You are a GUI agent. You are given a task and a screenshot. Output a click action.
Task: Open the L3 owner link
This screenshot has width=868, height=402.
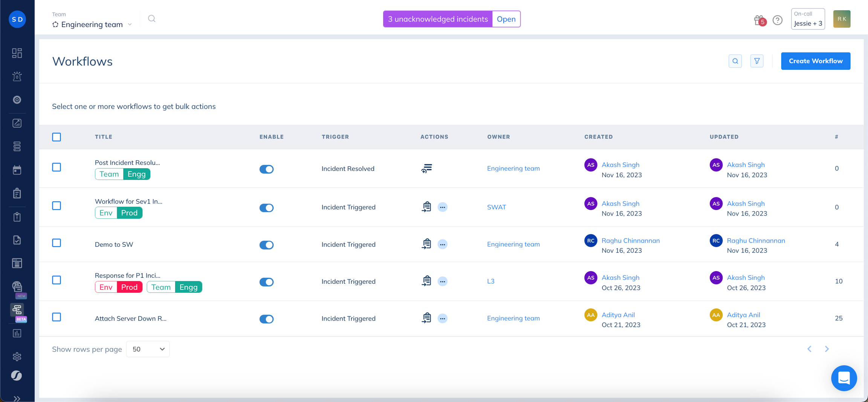pyautogui.click(x=491, y=281)
